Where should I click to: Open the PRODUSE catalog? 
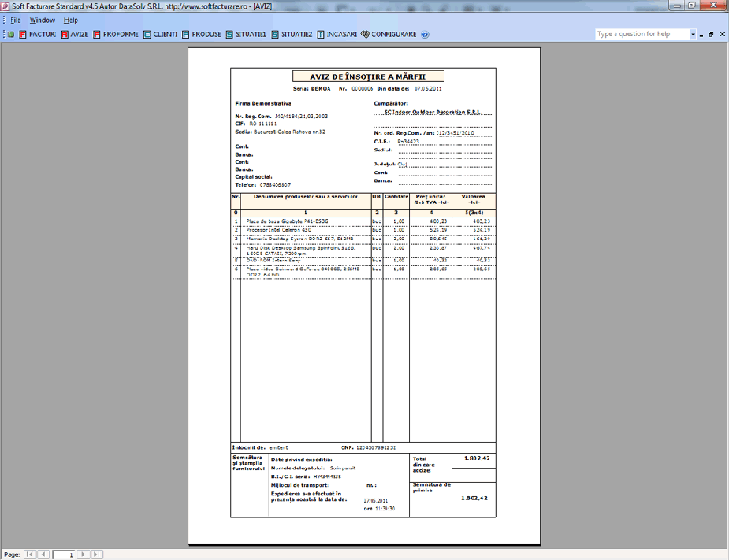tap(201, 35)
